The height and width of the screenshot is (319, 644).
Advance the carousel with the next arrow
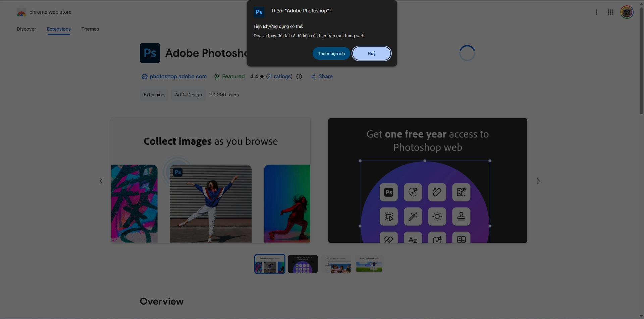coord(538,181)
